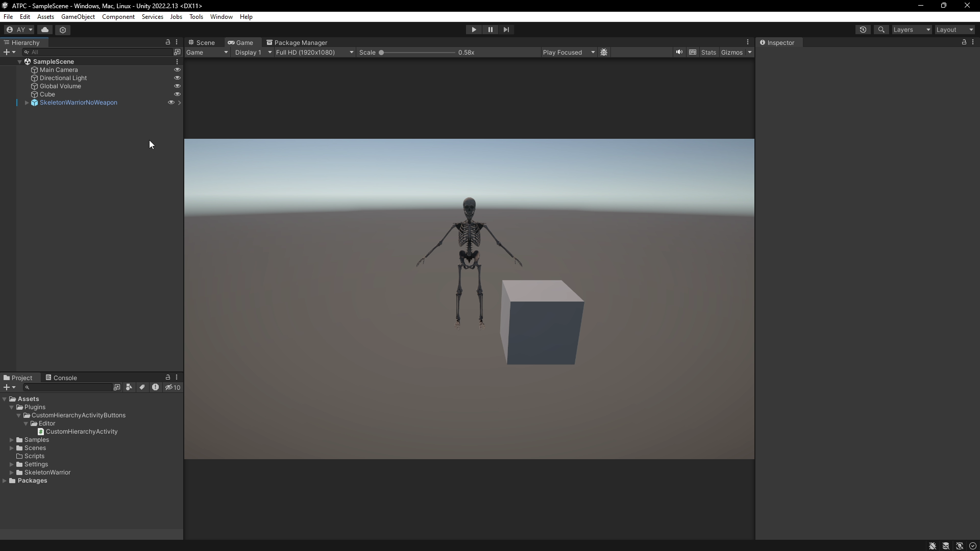Viewport: 980px width, 551px height.
Task: Click the Console tab
Action: tap(65, 378)
